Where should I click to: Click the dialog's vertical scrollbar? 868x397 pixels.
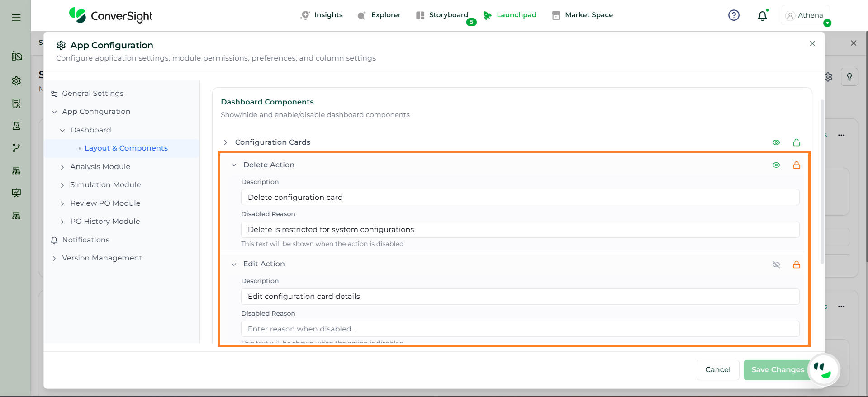click(x=822, y=181)
